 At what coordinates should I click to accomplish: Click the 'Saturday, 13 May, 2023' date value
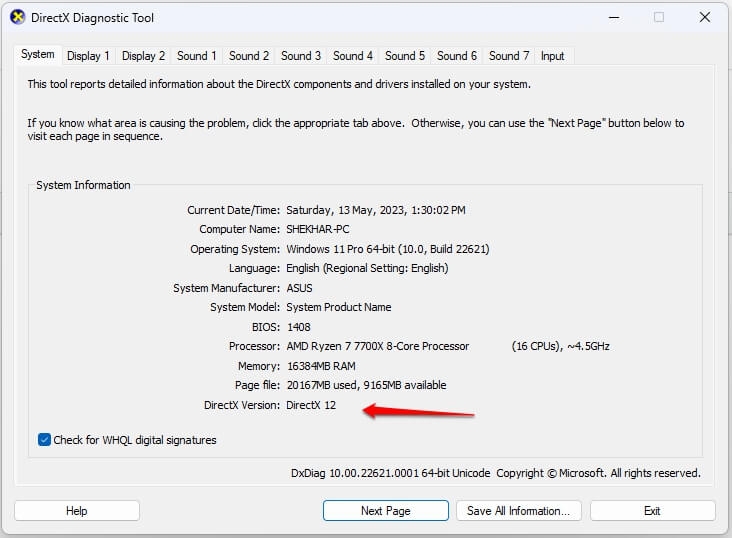tap(376, 210)
